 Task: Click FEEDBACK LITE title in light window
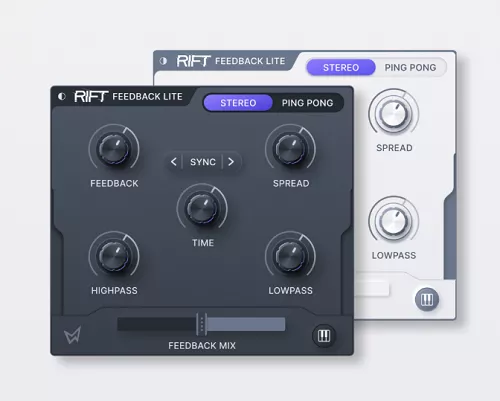click(x=250, y=61)
